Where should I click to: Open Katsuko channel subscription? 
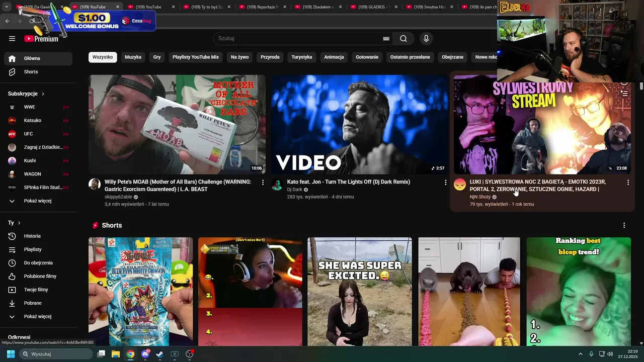38,121
